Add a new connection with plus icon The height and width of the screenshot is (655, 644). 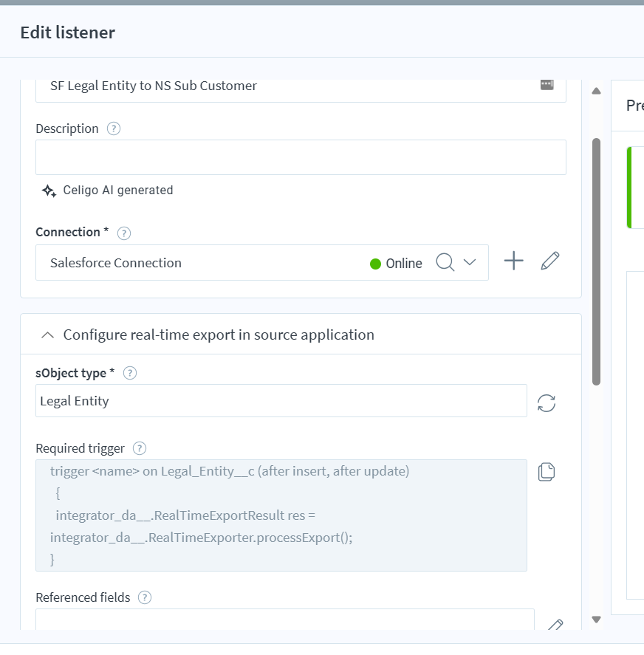(x=513, y=261)
